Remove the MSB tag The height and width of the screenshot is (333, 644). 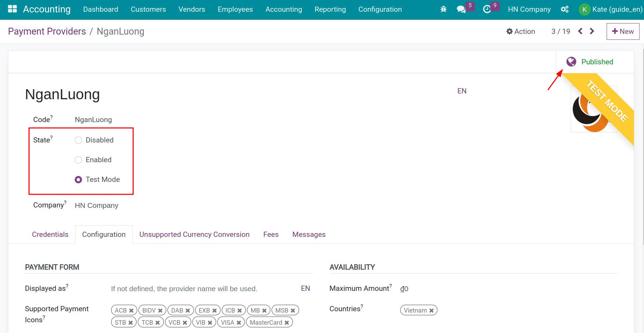tap(293, 311)
